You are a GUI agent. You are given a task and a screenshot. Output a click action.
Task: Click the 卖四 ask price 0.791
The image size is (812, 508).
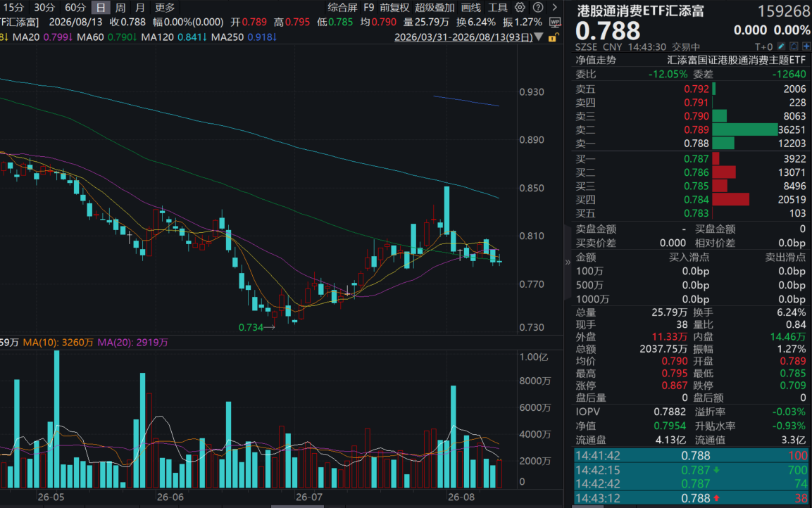coord(696,103)
